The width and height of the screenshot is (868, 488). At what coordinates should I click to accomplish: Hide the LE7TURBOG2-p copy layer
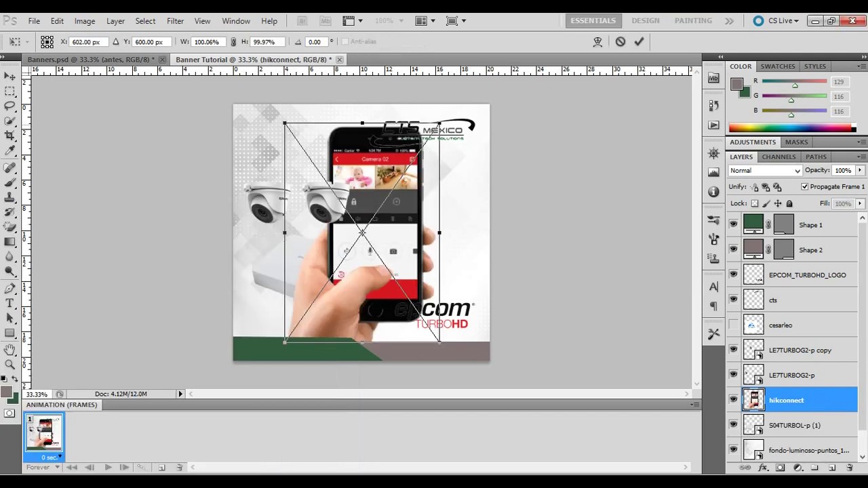click(733, 350)
